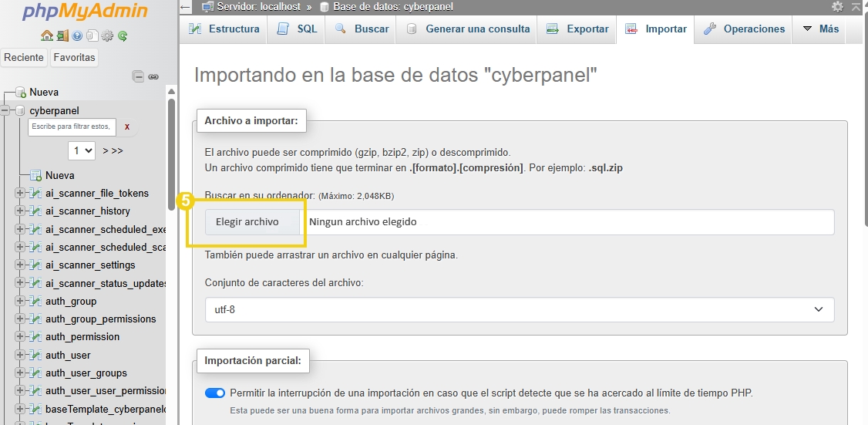Click the table icon of ai_scanner_history
This screenshot has width=868, height=425.
[x=36, y=211]
